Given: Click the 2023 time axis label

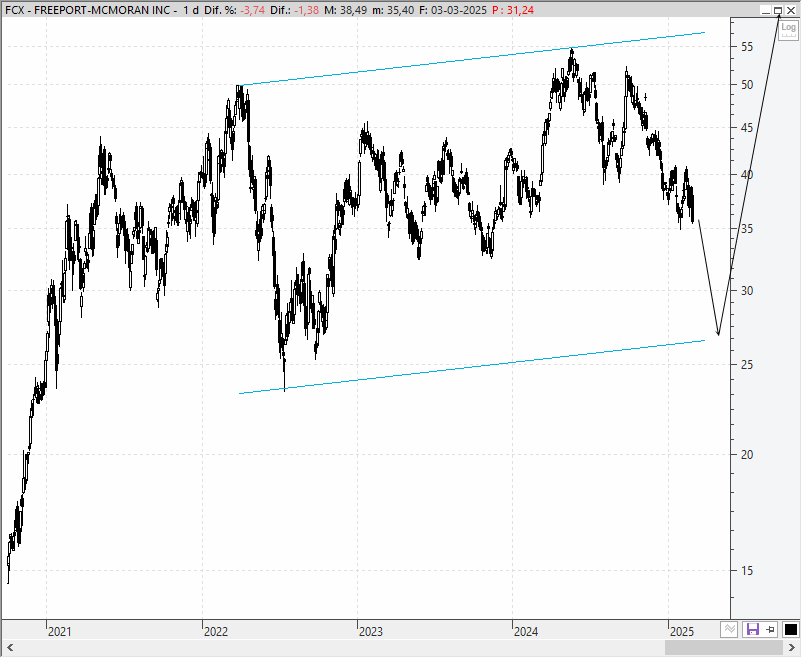Looking at the screenshot, I should point(371,632).
